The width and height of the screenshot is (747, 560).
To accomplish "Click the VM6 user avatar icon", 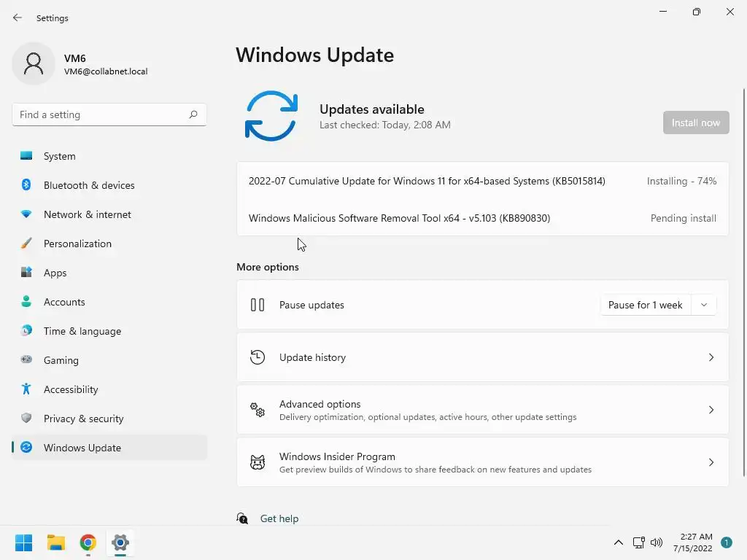I will click(34, 64).
